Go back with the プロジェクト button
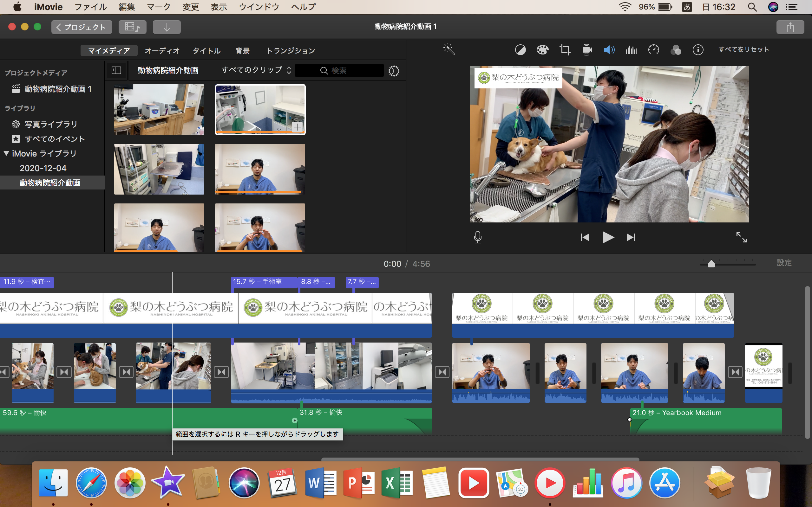The image size is (812, 507). pos(82,27)
